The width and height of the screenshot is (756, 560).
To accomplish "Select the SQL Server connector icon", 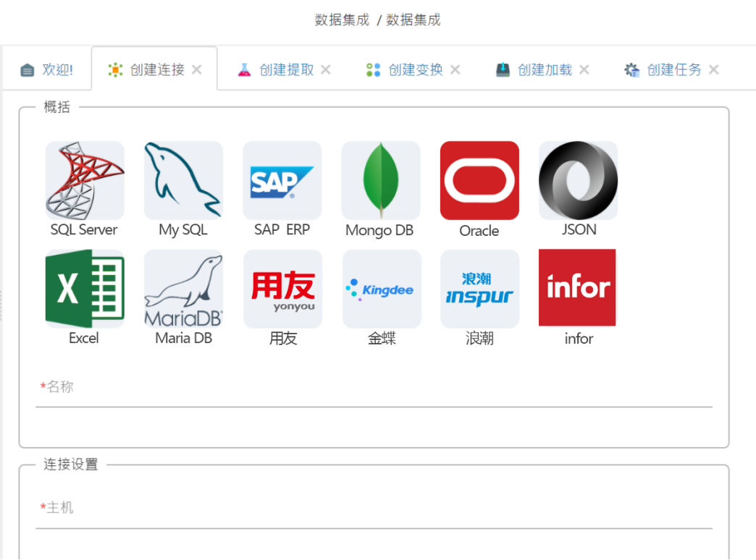I will [85, 181].
